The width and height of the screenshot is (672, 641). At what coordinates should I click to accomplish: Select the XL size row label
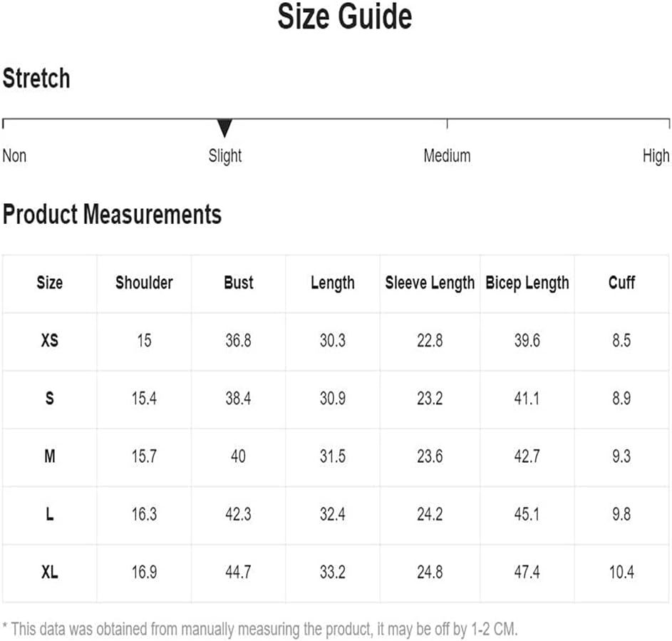click(x=50, y=572)
